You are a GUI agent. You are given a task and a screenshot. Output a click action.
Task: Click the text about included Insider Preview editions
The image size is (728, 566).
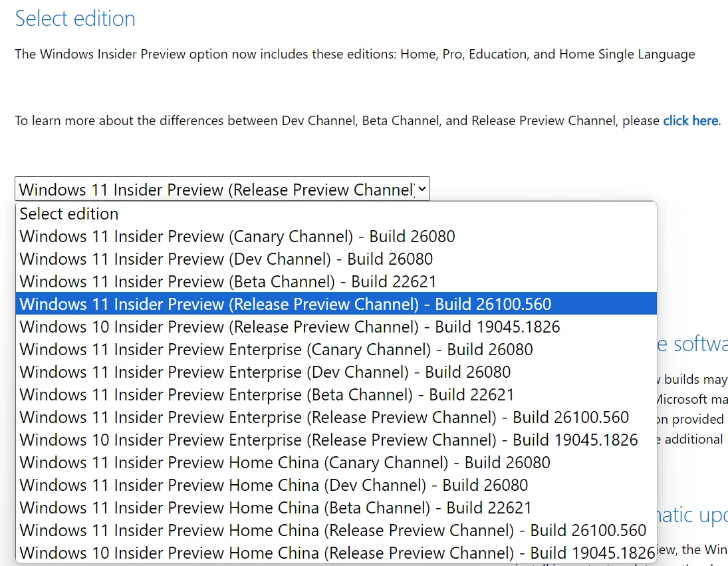click(355, 55)
